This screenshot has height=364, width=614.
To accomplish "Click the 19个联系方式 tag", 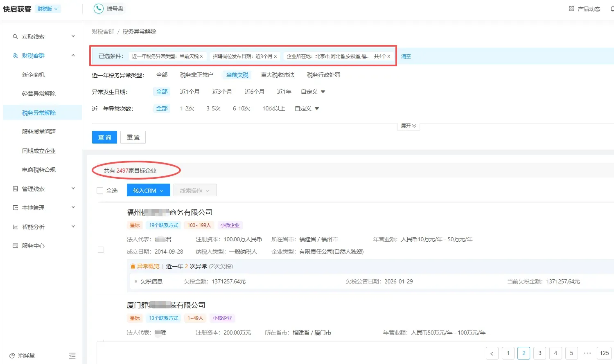I will [164, 225].
